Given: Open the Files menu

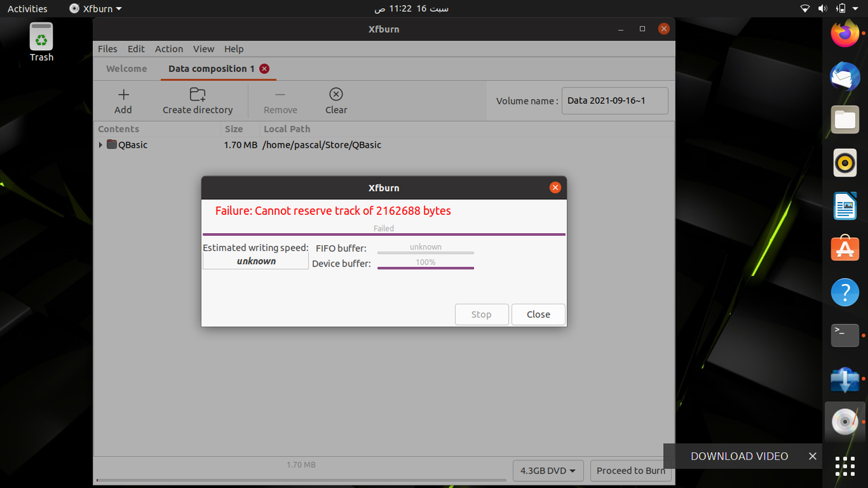Looking at the screenshot, I should 107,49.
